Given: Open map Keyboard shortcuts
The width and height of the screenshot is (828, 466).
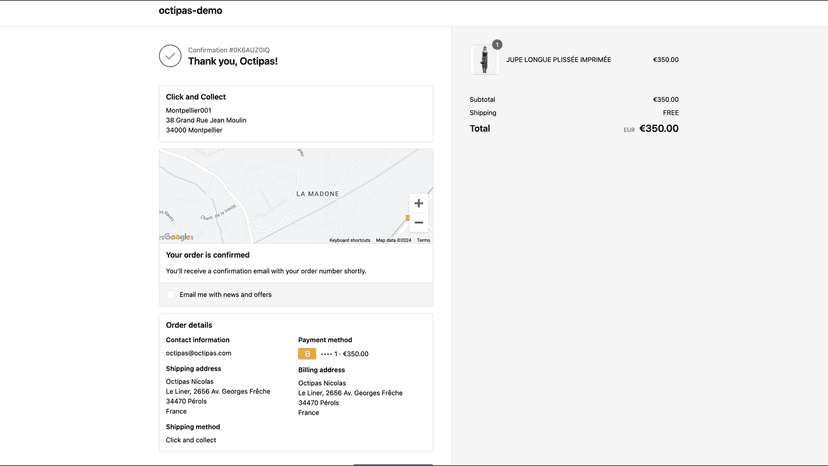Looking at the screenshot, I should tap(350, 240).
